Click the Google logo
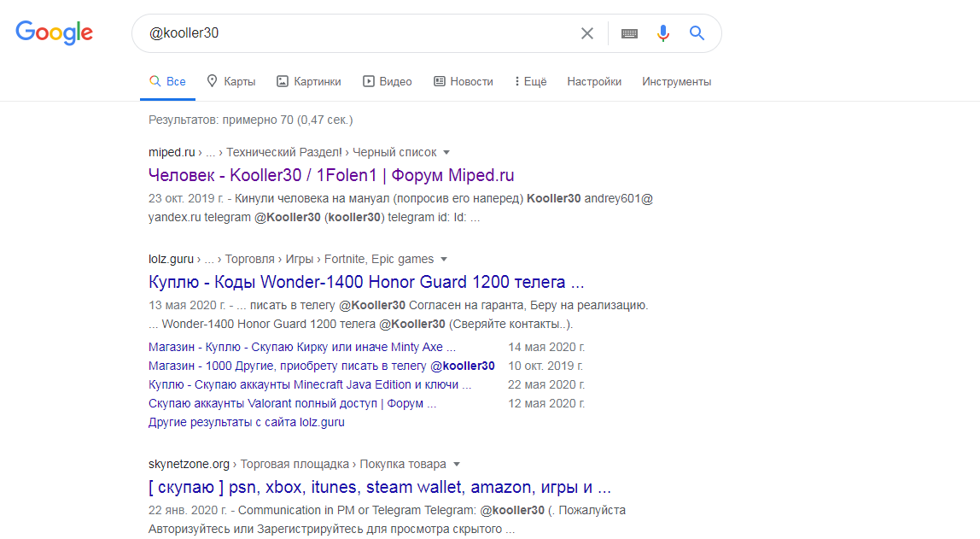Viewport: 980px width, 539px height. click(55, 32)
